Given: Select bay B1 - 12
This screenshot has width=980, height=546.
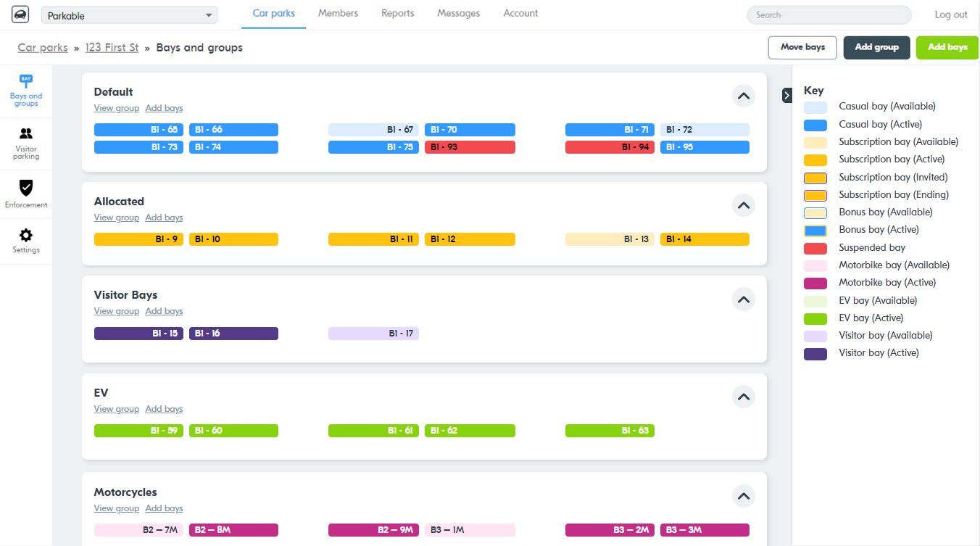Looking at the screenshot, I should pos(470,239).
